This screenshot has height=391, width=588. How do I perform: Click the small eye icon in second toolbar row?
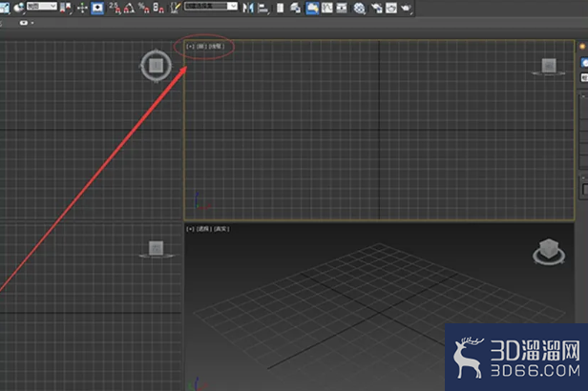pos(24,23)
